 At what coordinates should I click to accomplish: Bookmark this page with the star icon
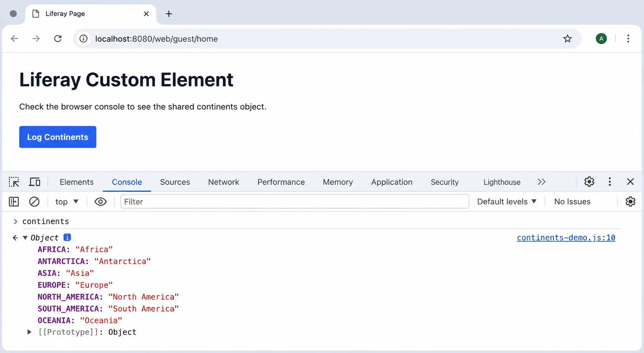568,38
